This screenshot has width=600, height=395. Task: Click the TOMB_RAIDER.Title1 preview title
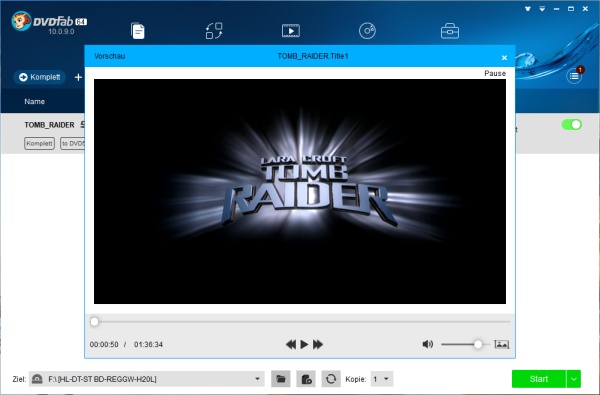(x=313, y=56)
